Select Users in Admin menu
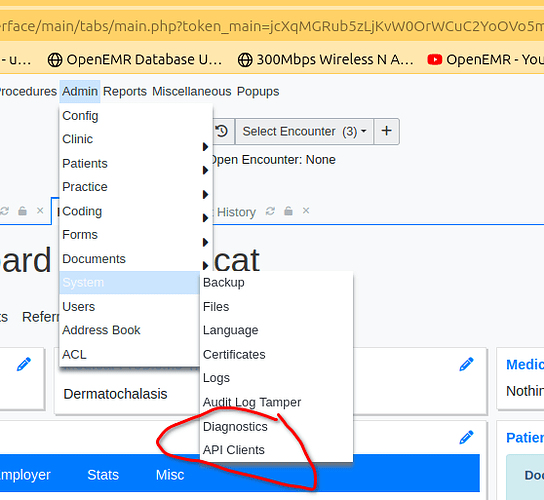This screenshot has height=500, width=544. (x=78, y=307)
